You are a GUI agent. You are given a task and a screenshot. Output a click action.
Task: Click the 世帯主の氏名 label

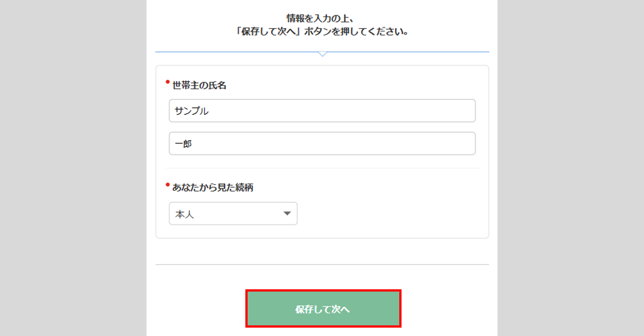click(x=199, y=85)
